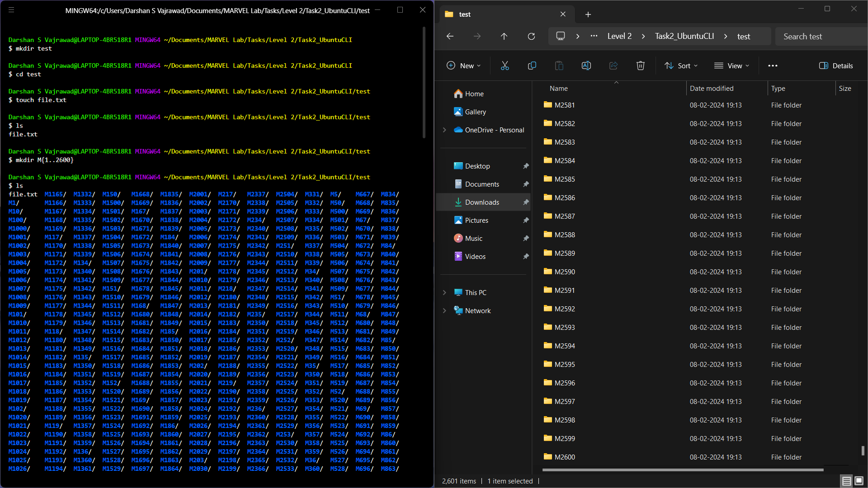Go up one folder level
This screenshot has width=868, height=488.
(x=504, y=36)
